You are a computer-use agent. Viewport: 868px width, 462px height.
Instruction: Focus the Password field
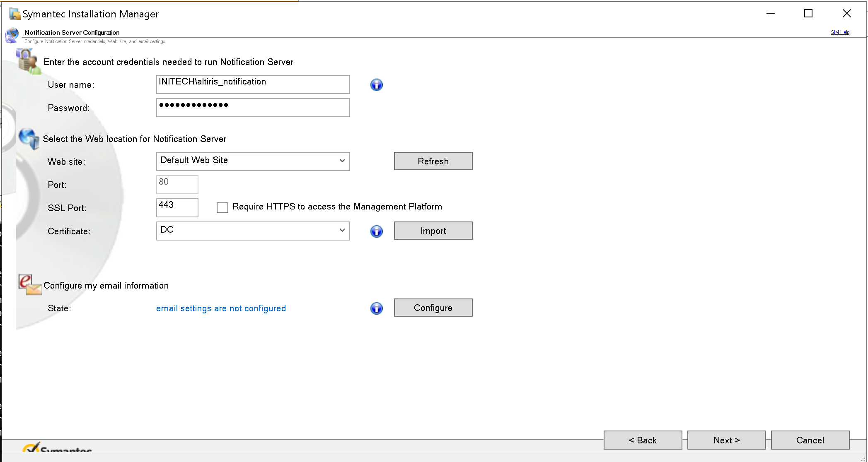253,108
